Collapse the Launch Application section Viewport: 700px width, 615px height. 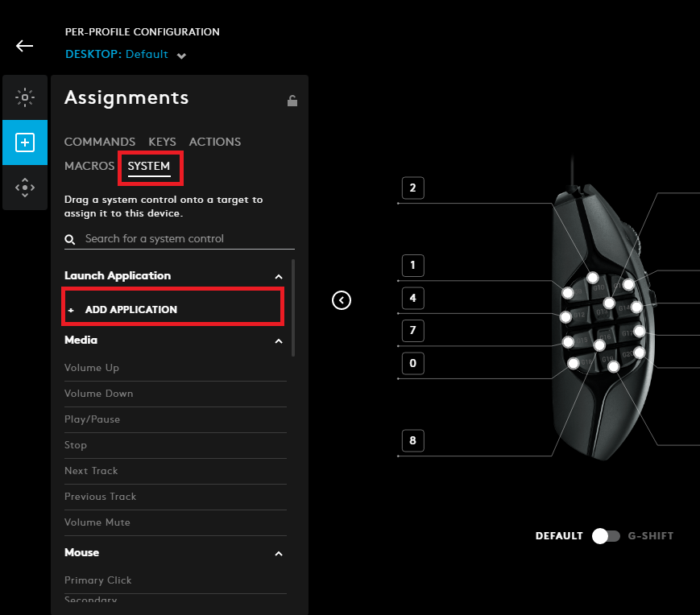[279, 276]
